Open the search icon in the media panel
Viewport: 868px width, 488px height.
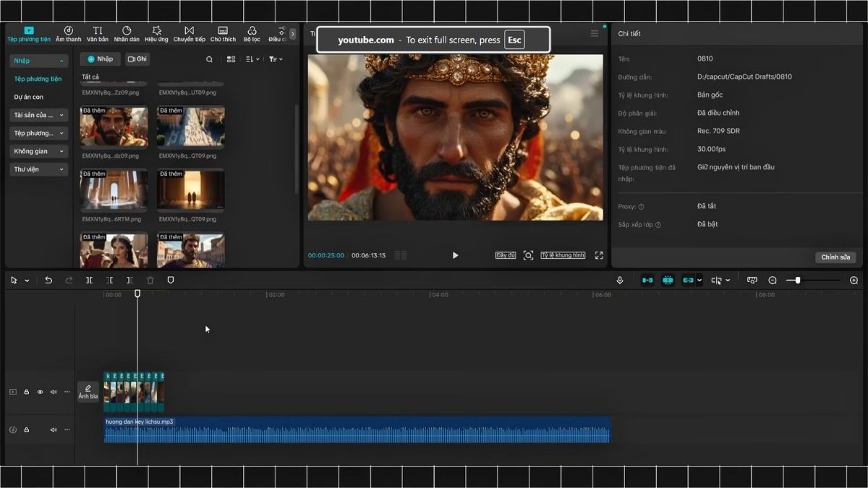(208, 59)
